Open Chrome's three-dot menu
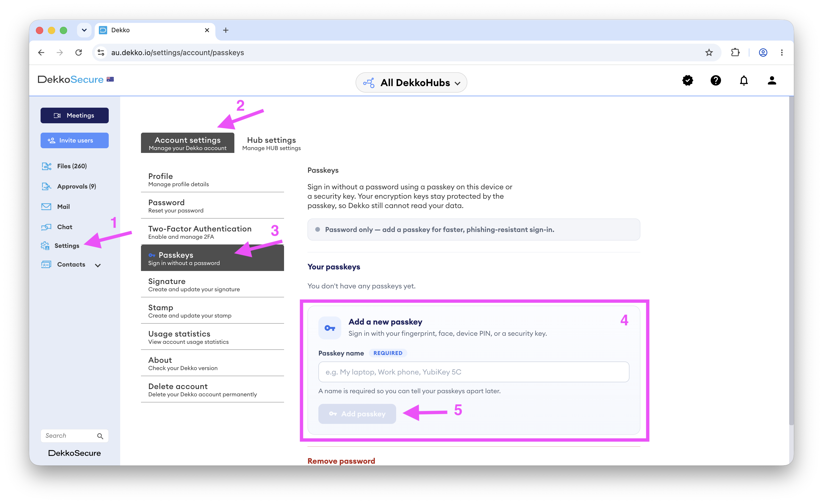Screen dimensions: 823x504 pos(782,53)
